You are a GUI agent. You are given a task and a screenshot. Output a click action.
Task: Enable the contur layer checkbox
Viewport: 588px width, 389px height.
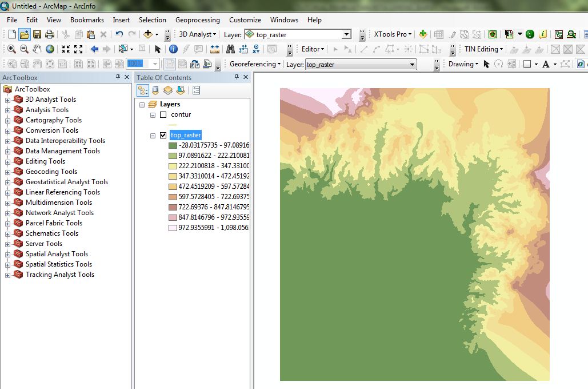pyautogui.click(x=163, y=114)
